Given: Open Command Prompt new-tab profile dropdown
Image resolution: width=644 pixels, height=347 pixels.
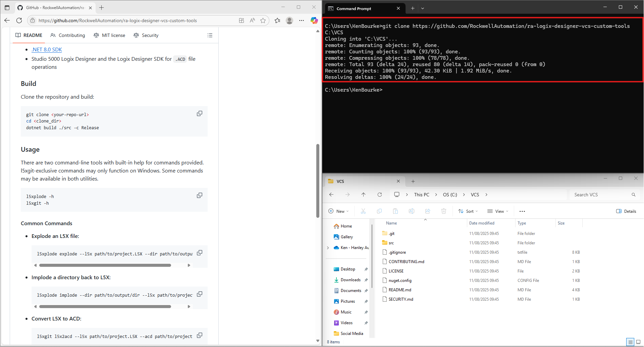Looking at the screenshot, I should (x=423, y=8).
